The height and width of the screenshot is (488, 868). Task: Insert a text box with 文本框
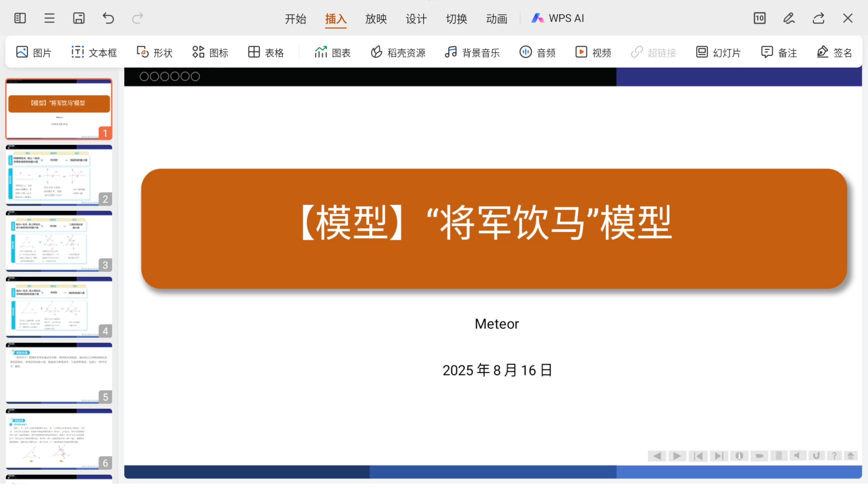[94, 53]
